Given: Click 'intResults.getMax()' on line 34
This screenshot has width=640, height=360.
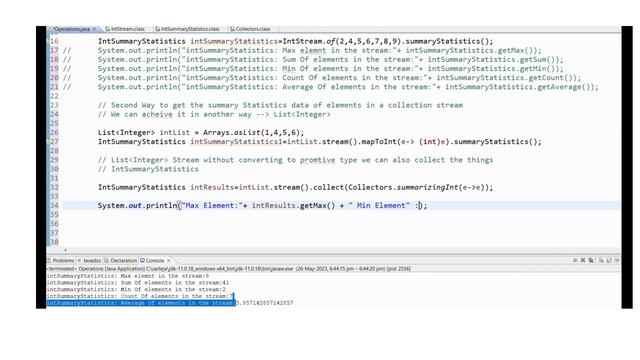Looking at the screenshot, I should coord(293,206).
